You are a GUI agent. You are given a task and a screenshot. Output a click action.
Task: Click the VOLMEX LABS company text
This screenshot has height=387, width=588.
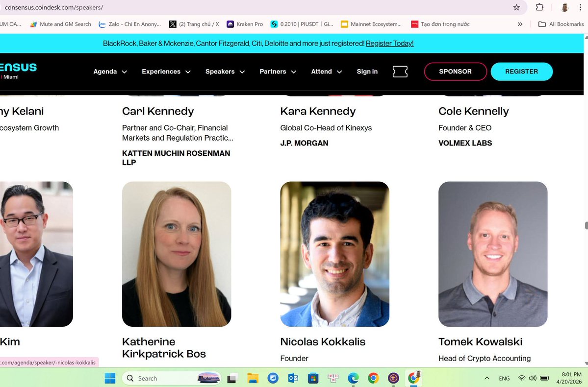(465, 143)
